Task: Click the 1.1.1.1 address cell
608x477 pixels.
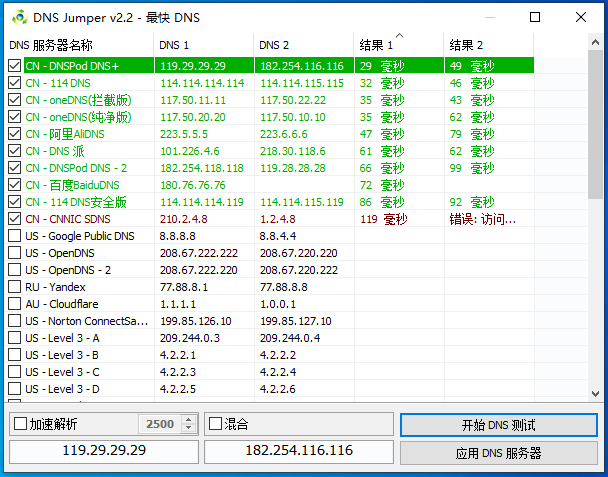Action: click(x=178, y=304)
